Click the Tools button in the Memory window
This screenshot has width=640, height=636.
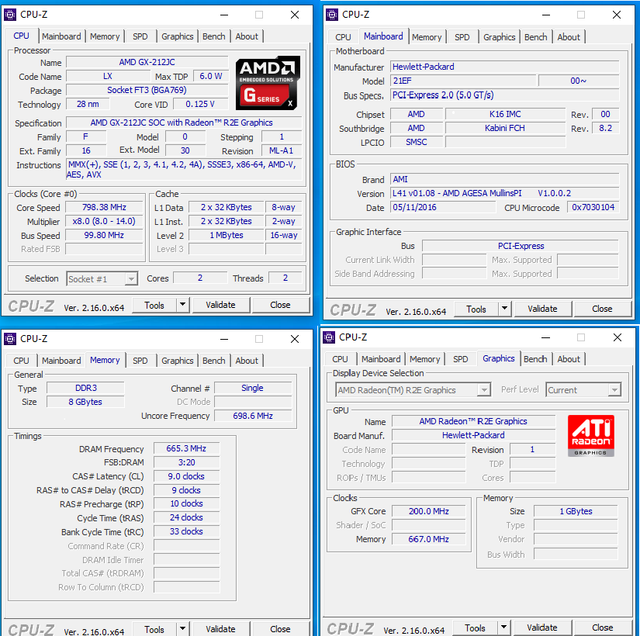(x=154, y=629)
